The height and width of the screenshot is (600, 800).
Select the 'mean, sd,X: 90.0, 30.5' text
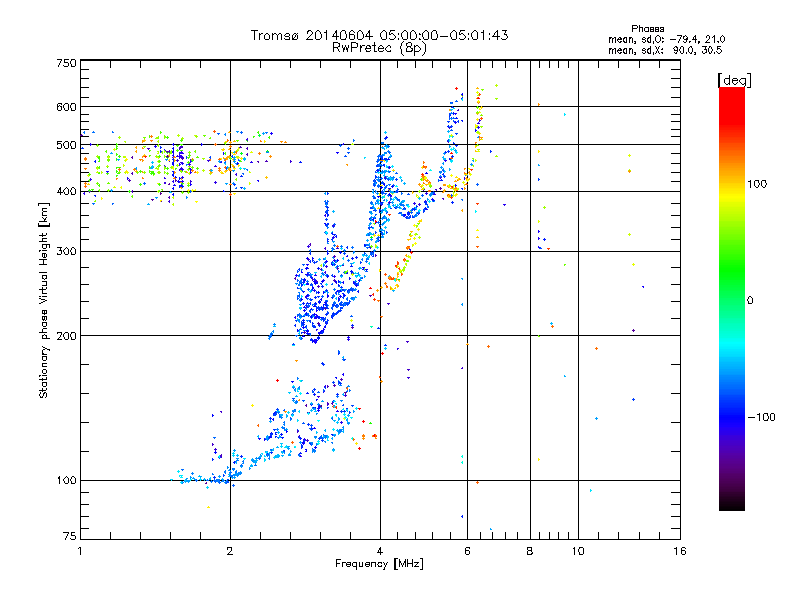pyautogui.click(x=665, y=50)
